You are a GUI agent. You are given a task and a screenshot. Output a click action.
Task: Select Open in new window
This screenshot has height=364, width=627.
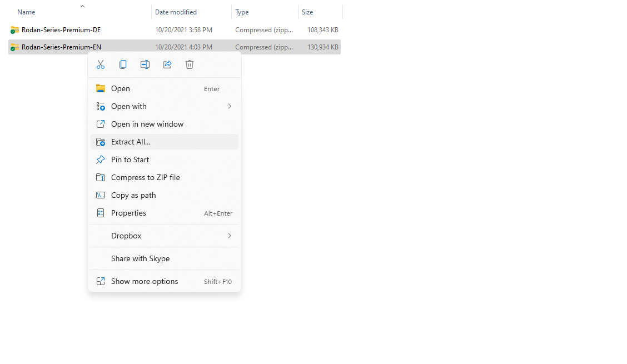147,124
